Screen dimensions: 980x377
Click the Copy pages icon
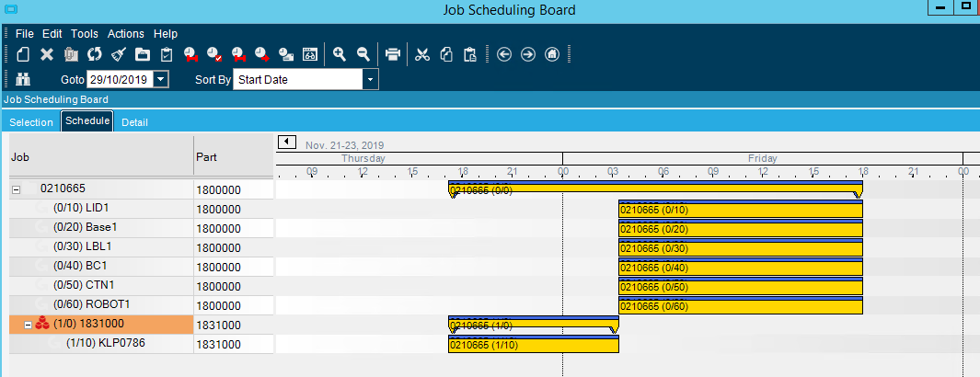(446, 54)
